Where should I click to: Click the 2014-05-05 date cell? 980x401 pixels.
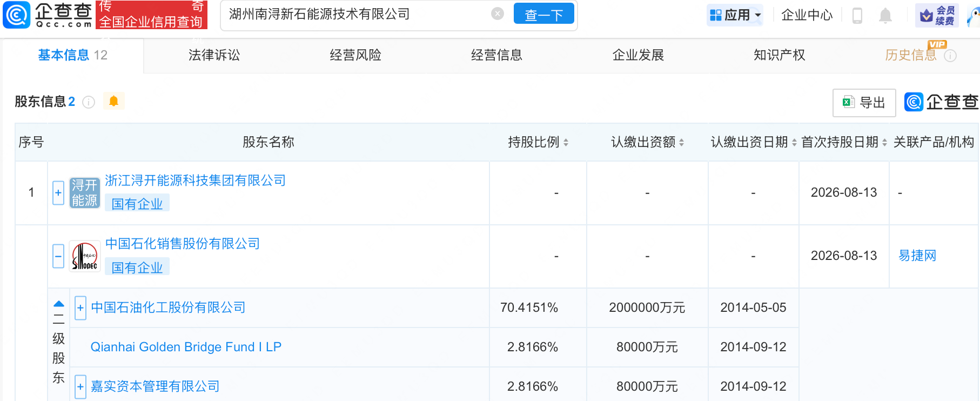tap(753, 308)
